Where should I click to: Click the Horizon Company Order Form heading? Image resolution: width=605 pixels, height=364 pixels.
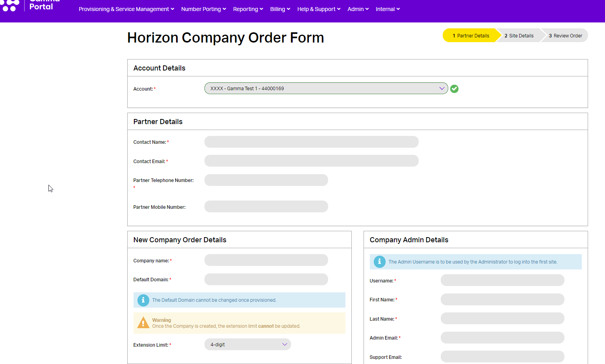coord(226,38)
